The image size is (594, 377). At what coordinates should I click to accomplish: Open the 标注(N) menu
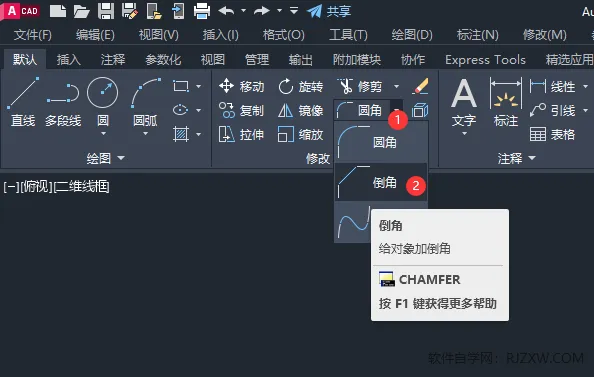pyautogui.click(x=477, y=35)
